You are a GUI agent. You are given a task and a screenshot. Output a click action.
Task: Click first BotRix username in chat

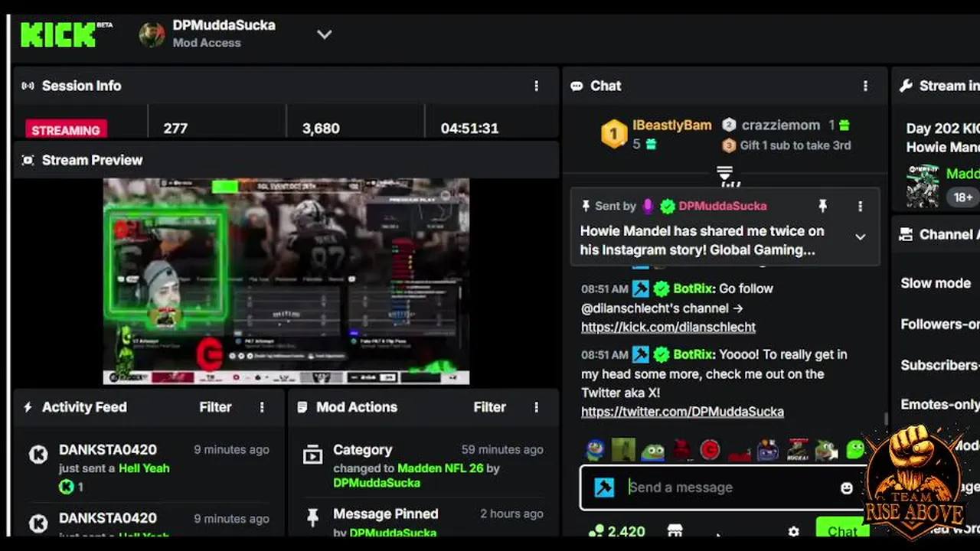coord(693,289)
